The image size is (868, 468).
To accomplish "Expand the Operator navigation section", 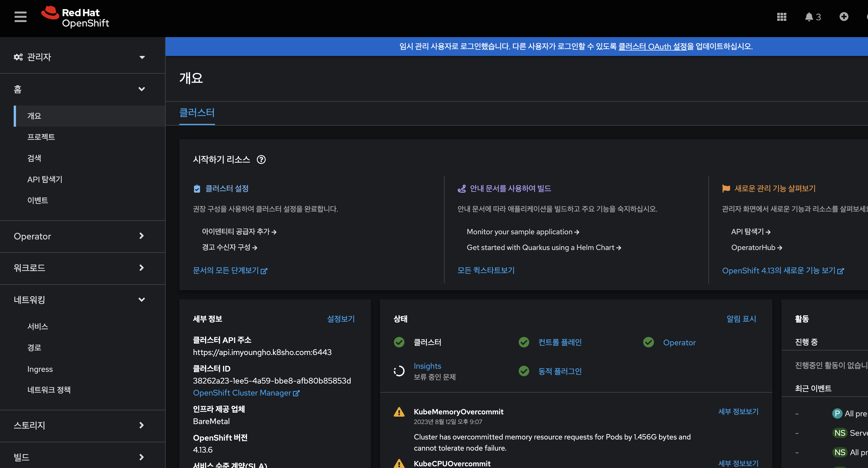I will pyautogui.click(x=79, y=236).
